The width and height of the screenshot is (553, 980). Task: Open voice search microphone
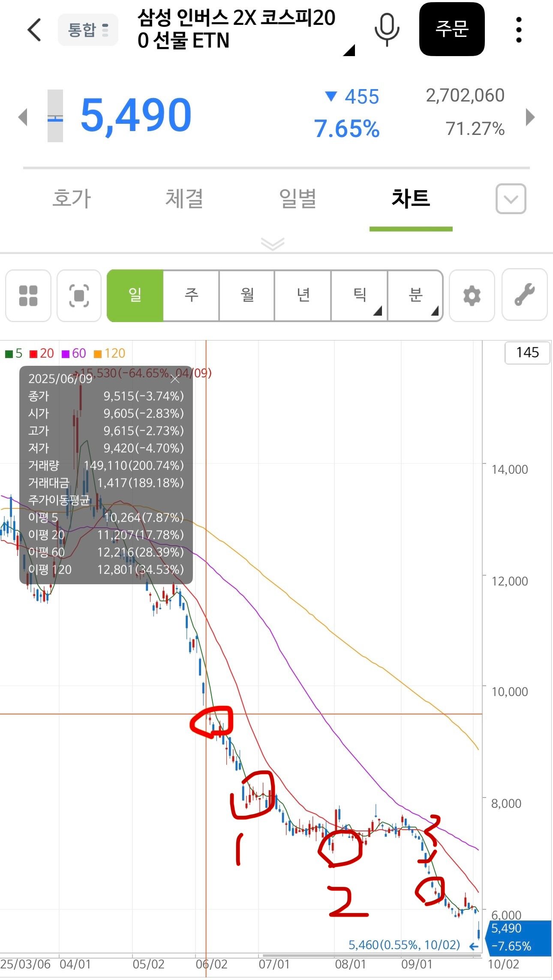pyautogui.click(x=387, y=29)
